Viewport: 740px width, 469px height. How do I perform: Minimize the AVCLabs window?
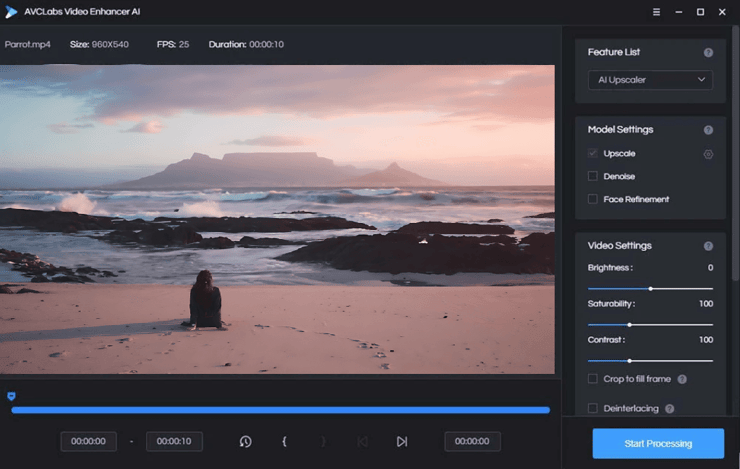pyautogui.click(x=679, y=12)
